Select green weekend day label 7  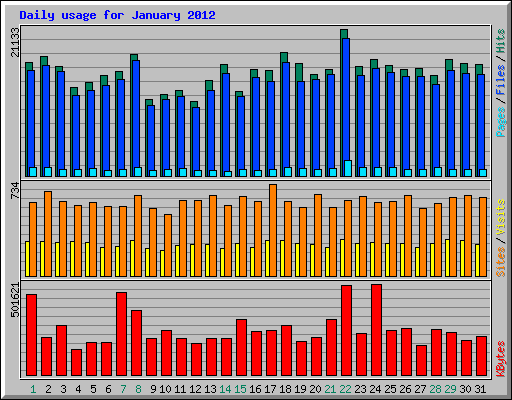click(x=123, y=389)
